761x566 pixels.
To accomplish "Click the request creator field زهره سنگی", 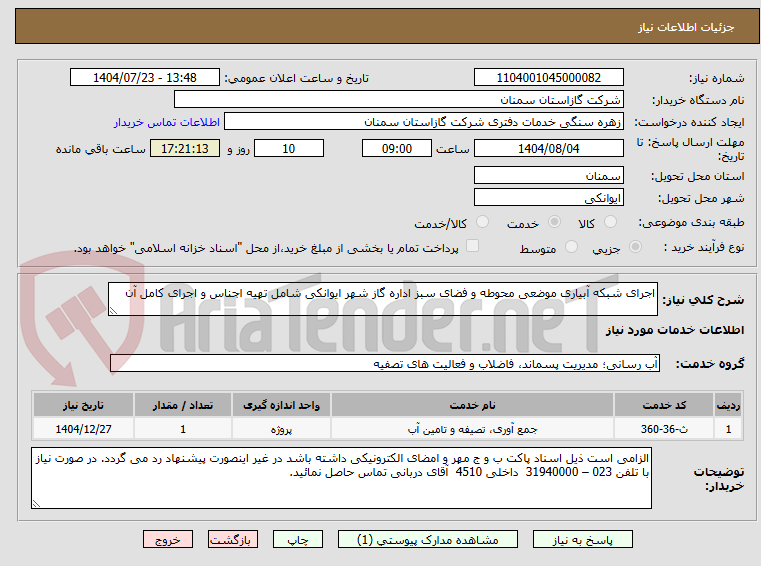I will [x=424, y=121].
